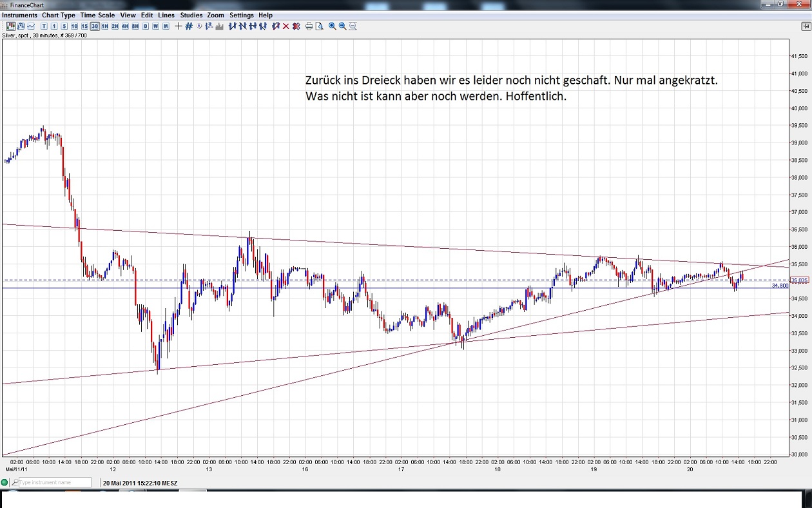Click the volume histogram icon
This screenshot has height=508, width=812.
pyautogui.click(x=220, y=26)
